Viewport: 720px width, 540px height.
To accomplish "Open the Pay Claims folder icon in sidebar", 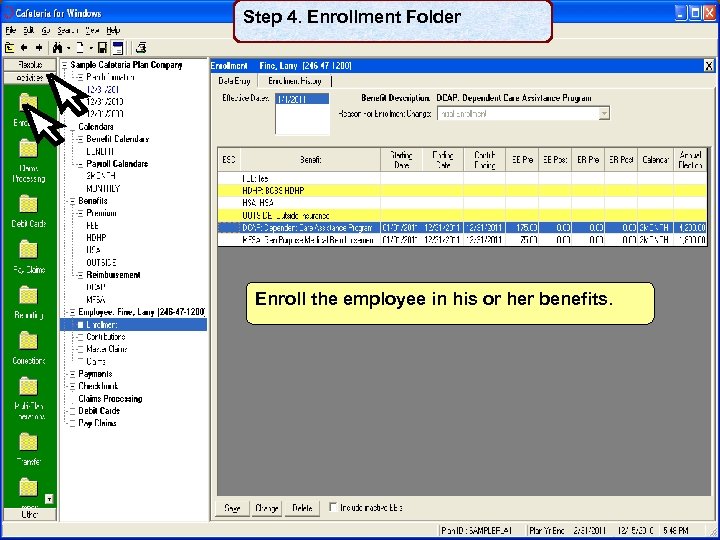I will click(x=28, y=250).
